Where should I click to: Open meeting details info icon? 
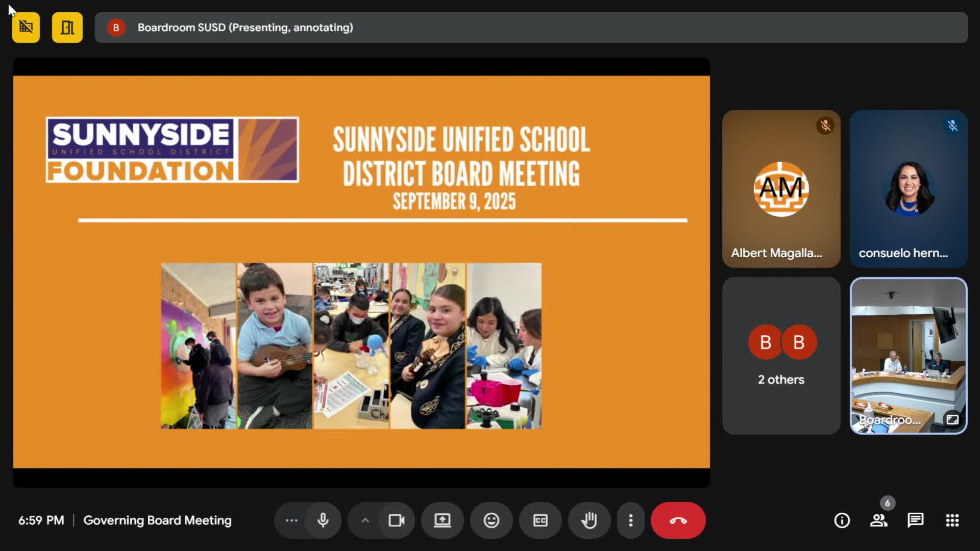[842, 520]
